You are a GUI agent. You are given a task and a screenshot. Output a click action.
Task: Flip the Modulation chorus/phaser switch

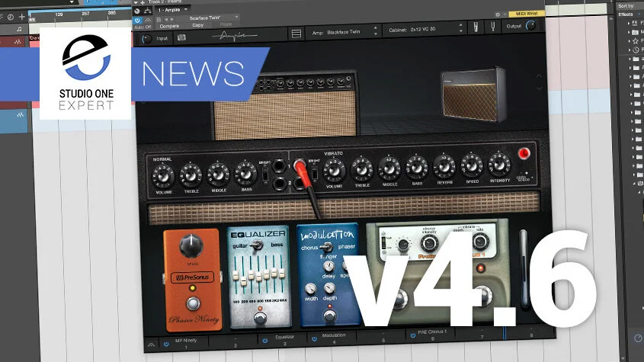pyautogui.click(x=328, y=246)
